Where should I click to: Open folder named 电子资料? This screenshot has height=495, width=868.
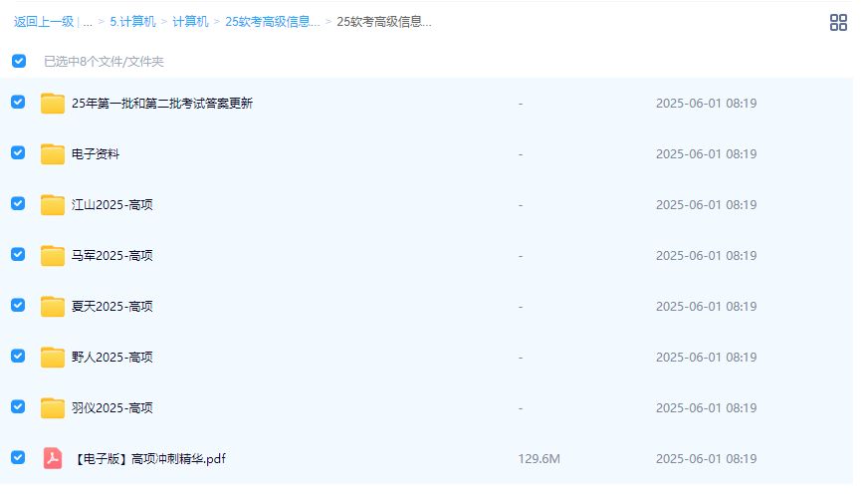click(x=96, y=154)
